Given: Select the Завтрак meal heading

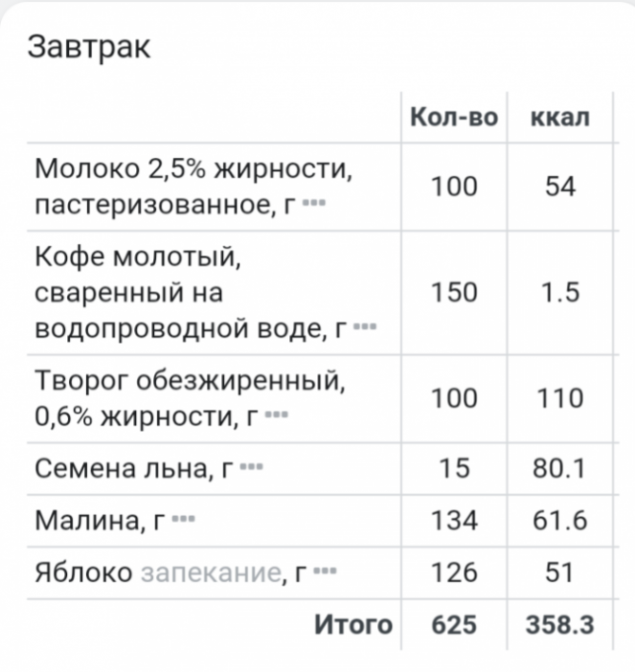Looking at the screenshot, I should (89, 47).
